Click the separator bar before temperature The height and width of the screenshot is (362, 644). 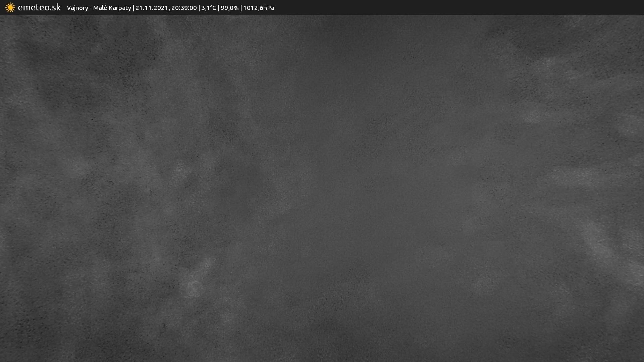tap(199, 8)
